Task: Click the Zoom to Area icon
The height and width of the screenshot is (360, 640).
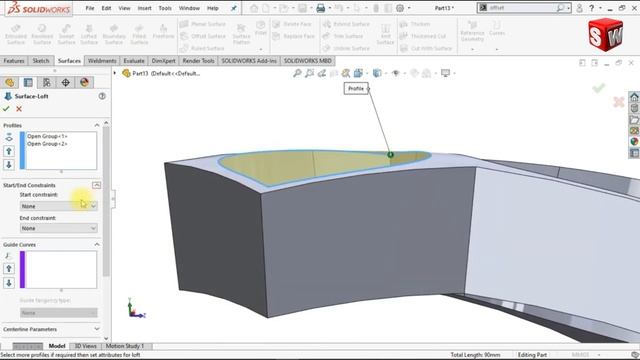Action: (309, 73)
